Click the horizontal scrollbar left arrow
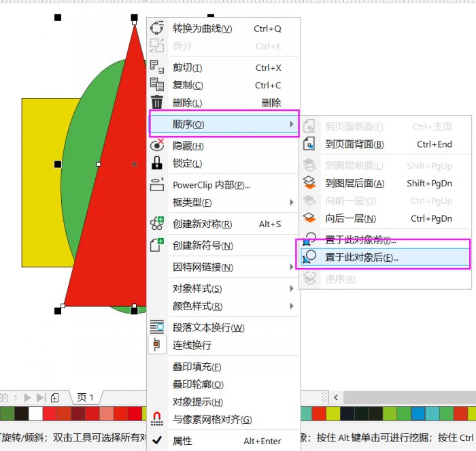The height and width of the screenshot is (451, 476). tap(336, 397)
